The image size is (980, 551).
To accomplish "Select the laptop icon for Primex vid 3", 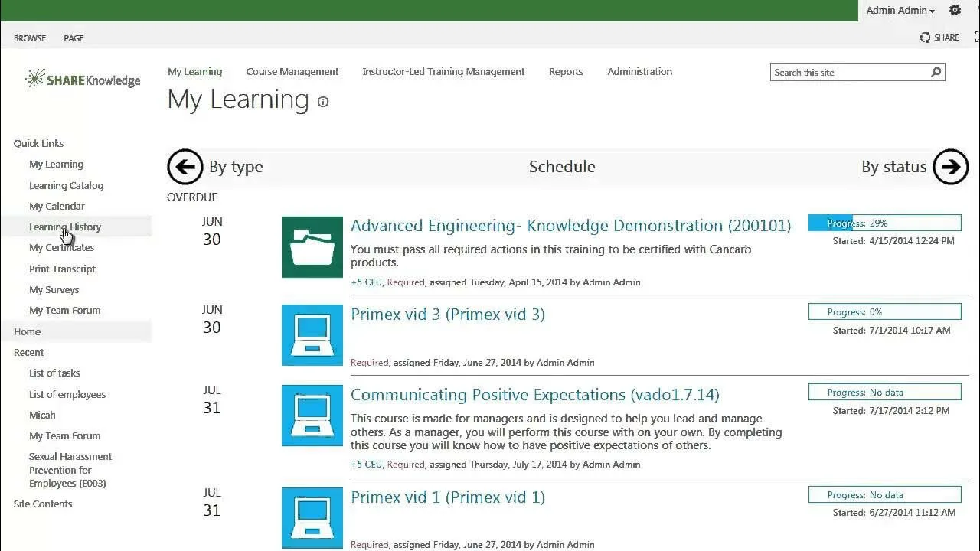I will pyautogui.click(x=312, y=334).
